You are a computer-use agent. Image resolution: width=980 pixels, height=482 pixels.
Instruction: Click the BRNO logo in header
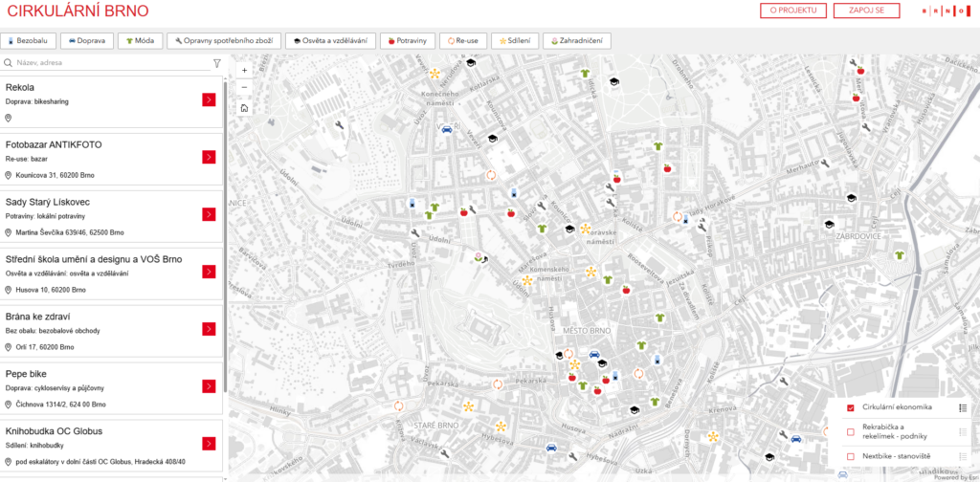[939, 11]
